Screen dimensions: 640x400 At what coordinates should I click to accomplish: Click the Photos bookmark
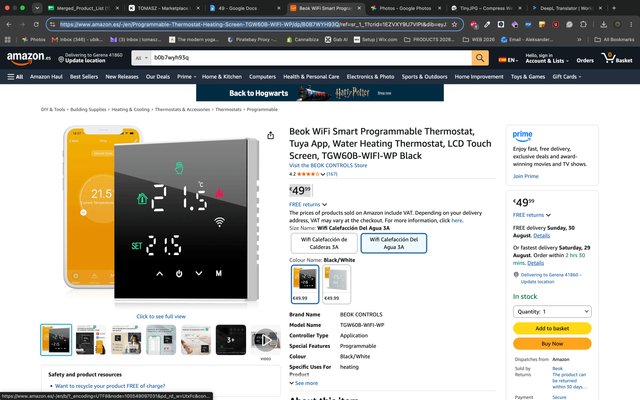pos(33,40)
